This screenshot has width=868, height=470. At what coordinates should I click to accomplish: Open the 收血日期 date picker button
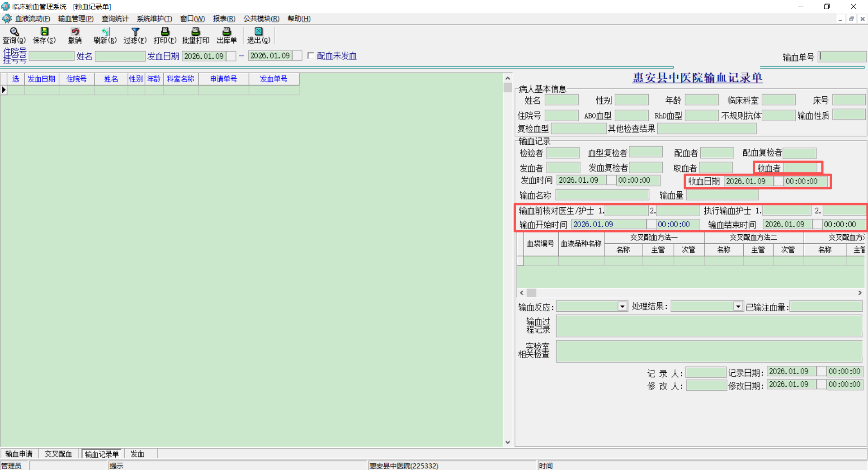click(778, 181)
